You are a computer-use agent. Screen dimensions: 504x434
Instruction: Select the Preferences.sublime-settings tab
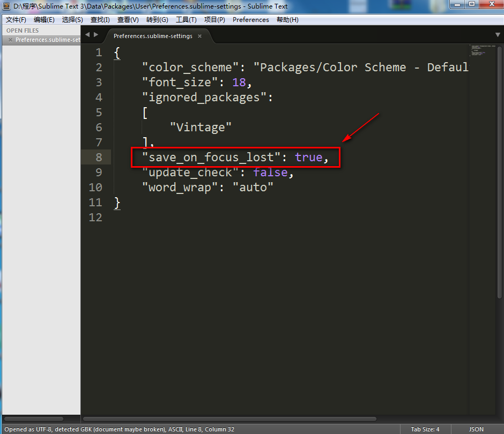pos(152,36)
